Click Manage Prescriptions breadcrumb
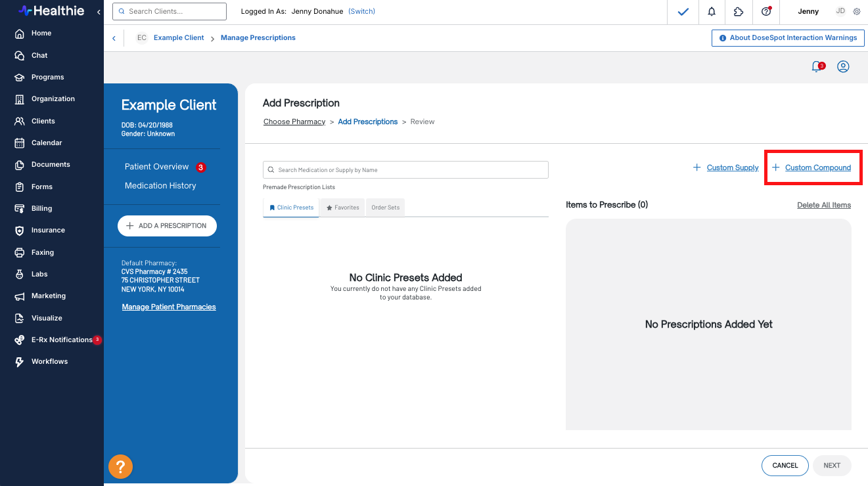This screenshot has height=486, width=868. (258, 38)
